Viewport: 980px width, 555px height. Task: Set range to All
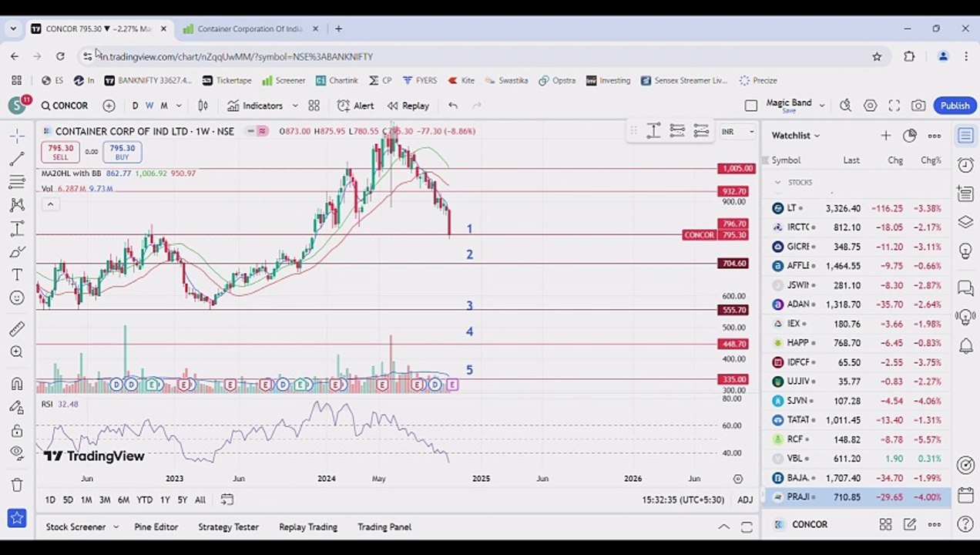coord(200,500)
